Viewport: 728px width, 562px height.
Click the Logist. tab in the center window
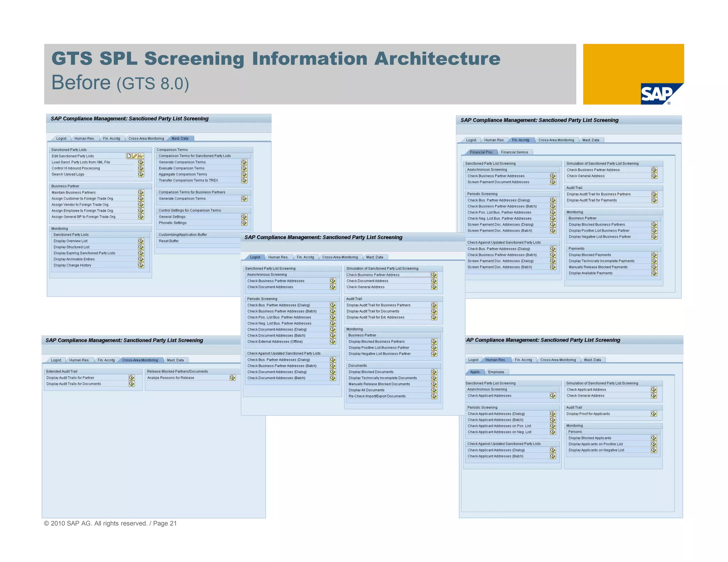(255, 257)
